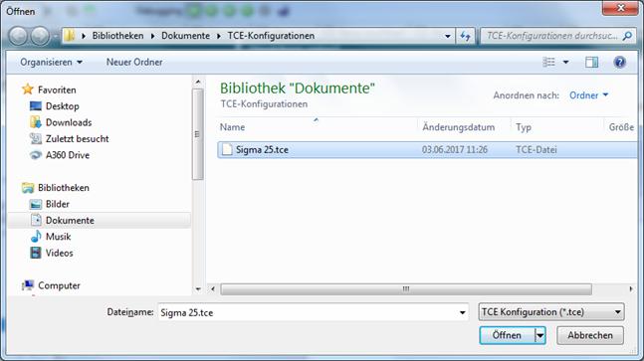This screenshot has width=644, height=361.
Task: Click the Dokumente library icon
Action: point(36,221)
